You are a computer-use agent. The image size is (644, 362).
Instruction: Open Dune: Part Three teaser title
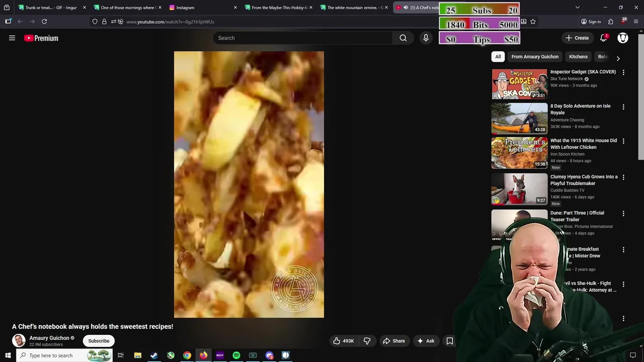577,216
